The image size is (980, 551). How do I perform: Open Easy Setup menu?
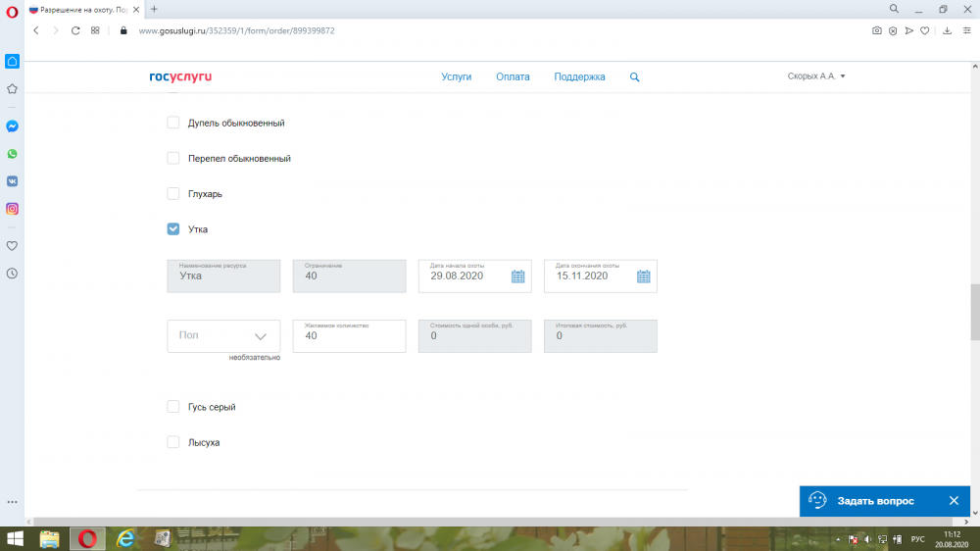[967, 30]
